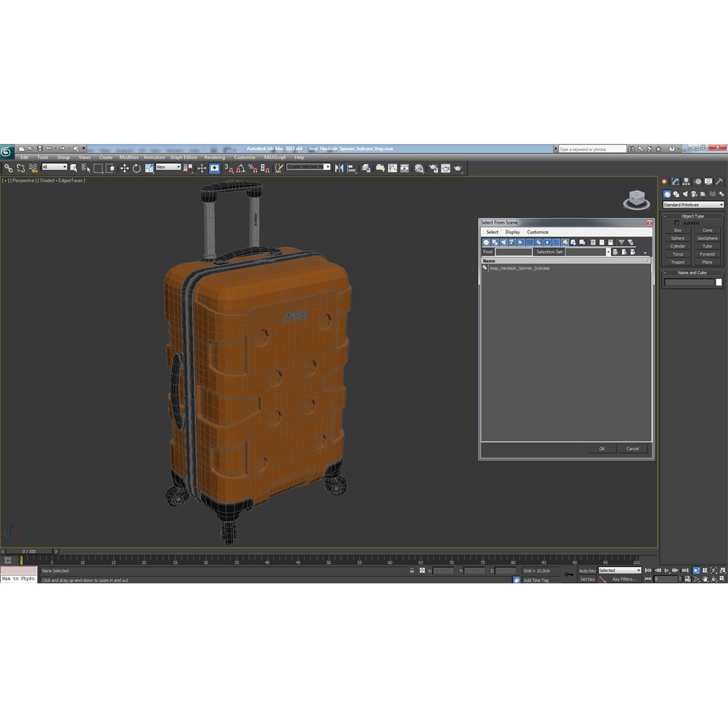Select Jeep_Hardside_Spinner_Suitcase in the list
This screenshot has width=728, height=728.
tap(519, 268)
